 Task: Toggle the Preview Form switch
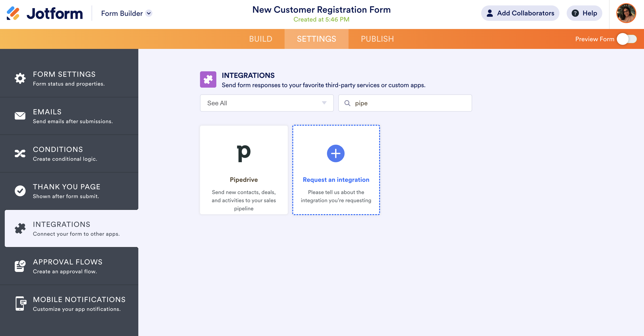click(x=627, y=39)
